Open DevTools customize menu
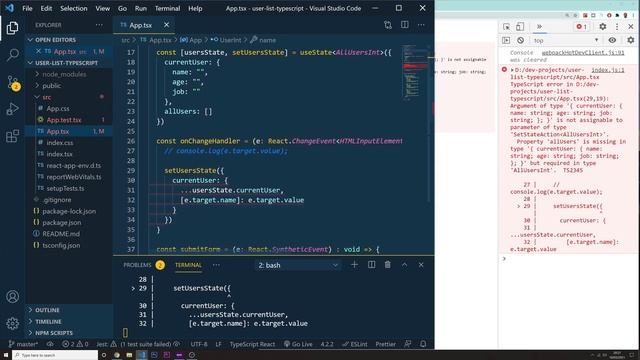This screenshot has height=360, width=640. (x=617, y=27)
